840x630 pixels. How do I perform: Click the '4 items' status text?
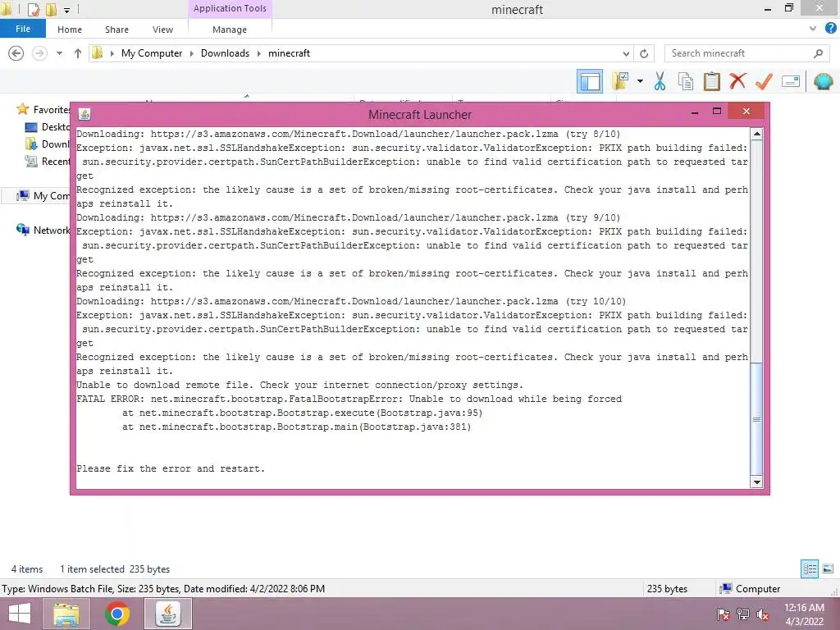tap(27, 569)
